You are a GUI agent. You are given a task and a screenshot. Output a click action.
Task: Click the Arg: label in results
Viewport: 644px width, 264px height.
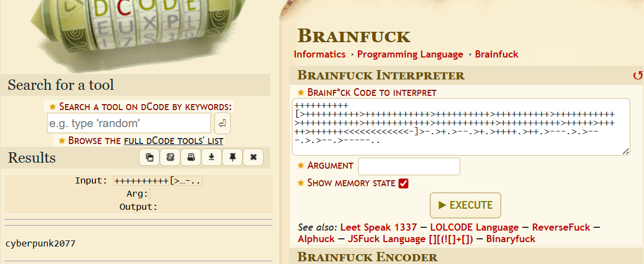(x=137, y=194)
